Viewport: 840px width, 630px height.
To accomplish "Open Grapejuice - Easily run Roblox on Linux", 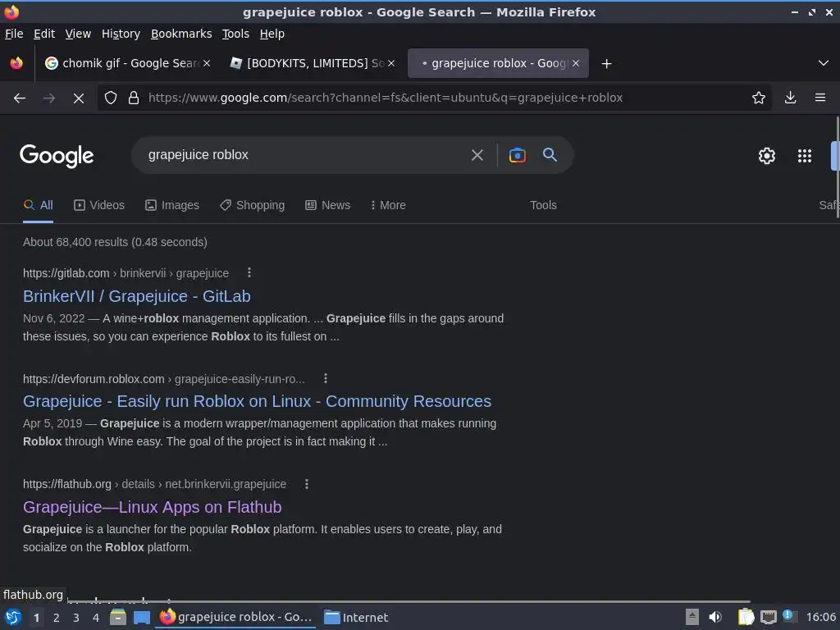I will click(x=257, y=401).
